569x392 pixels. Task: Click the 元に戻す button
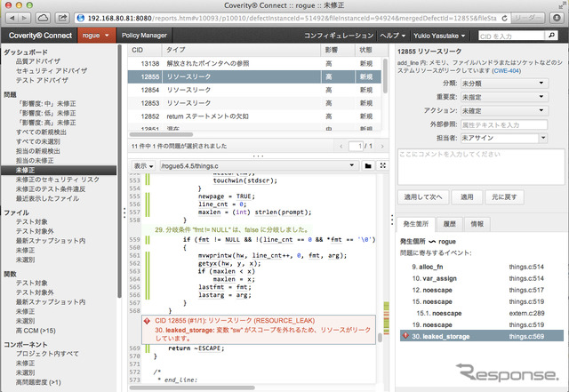[x=504, y=197]
